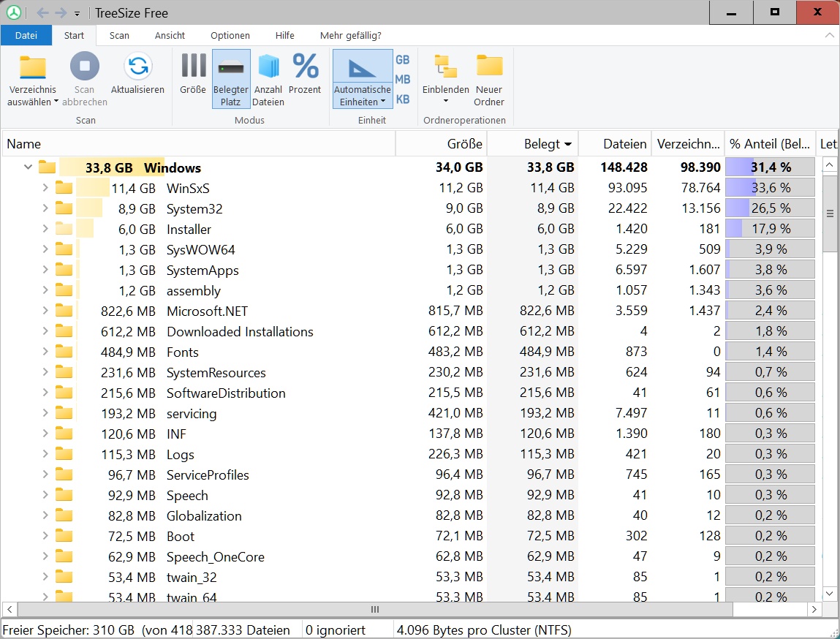840x639 pixels.
Task: Sort by % Anteil column header
Action: (770, 143)
